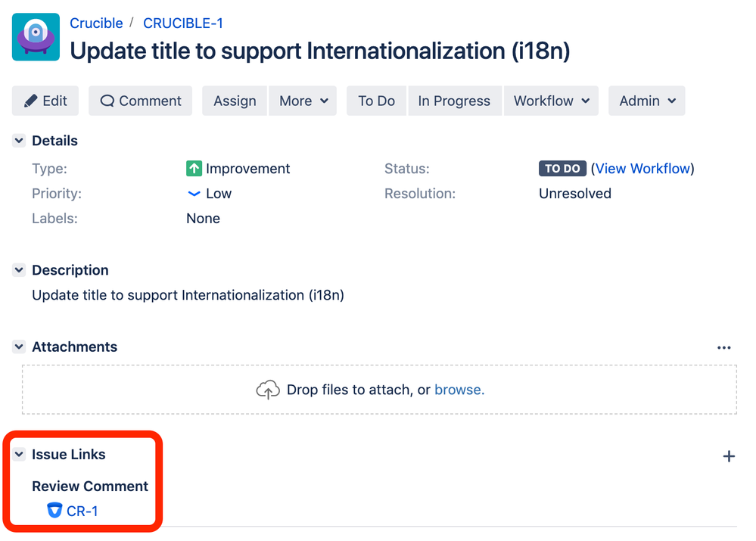
Task: Open the View Workflow link
Action: click(x=642, y=168)
